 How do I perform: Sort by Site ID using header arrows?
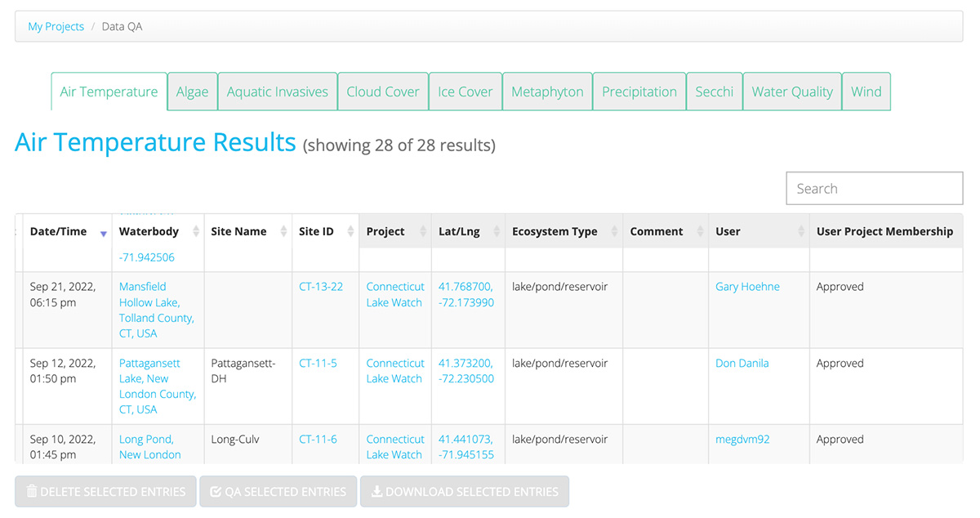[x=351, y=232]
